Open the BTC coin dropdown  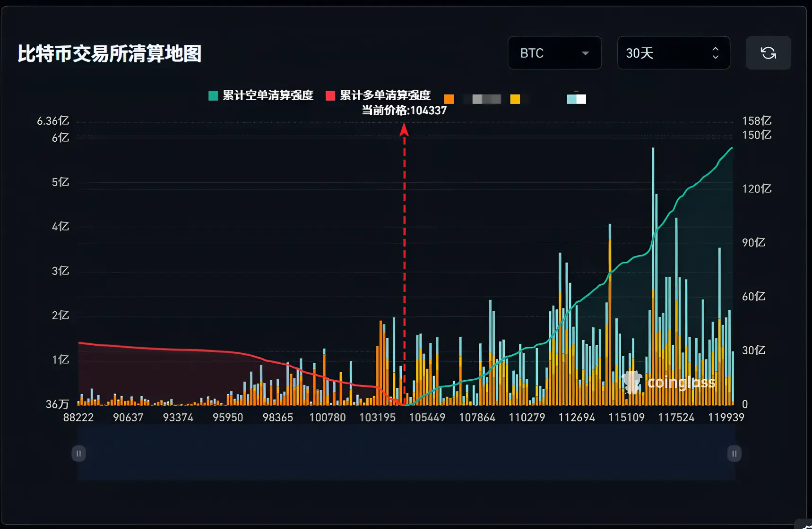(554, 53)
